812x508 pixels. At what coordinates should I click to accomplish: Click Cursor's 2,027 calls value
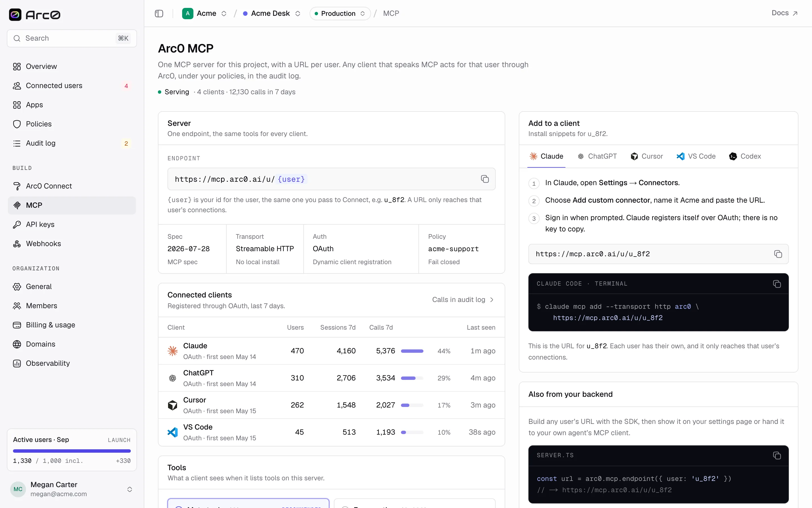[385, 405]
